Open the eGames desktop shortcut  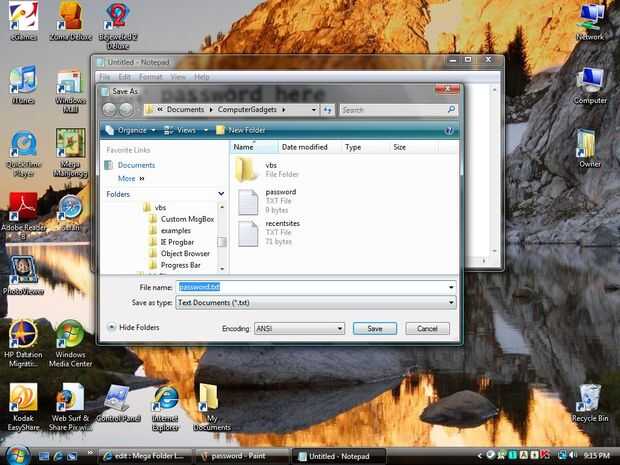pyautogui.click(x=24, y=21)
